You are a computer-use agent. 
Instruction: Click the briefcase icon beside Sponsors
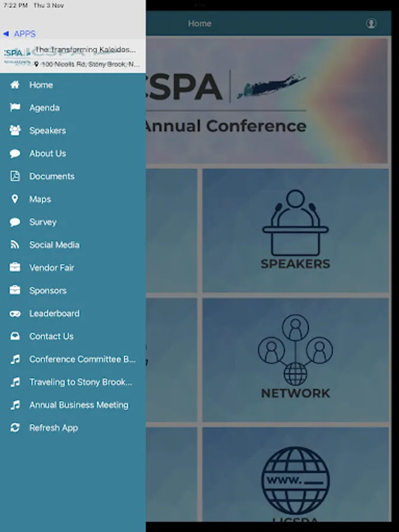[x=15, y=290]
